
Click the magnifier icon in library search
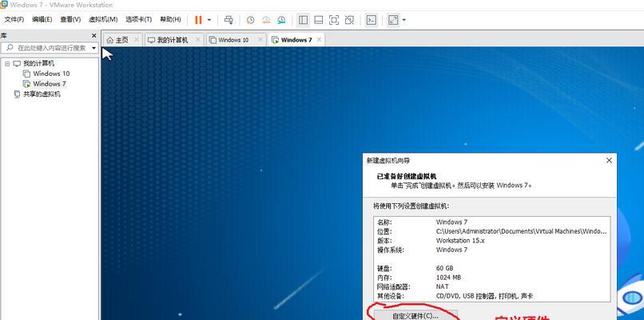[10, 48]
